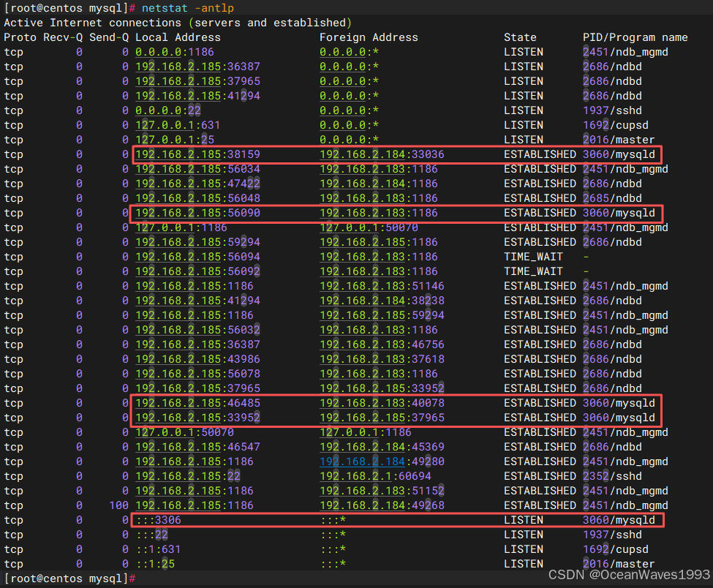Click the 'Recv-Q' column header
The image size is (713, 588).
[x=63, y=37]
